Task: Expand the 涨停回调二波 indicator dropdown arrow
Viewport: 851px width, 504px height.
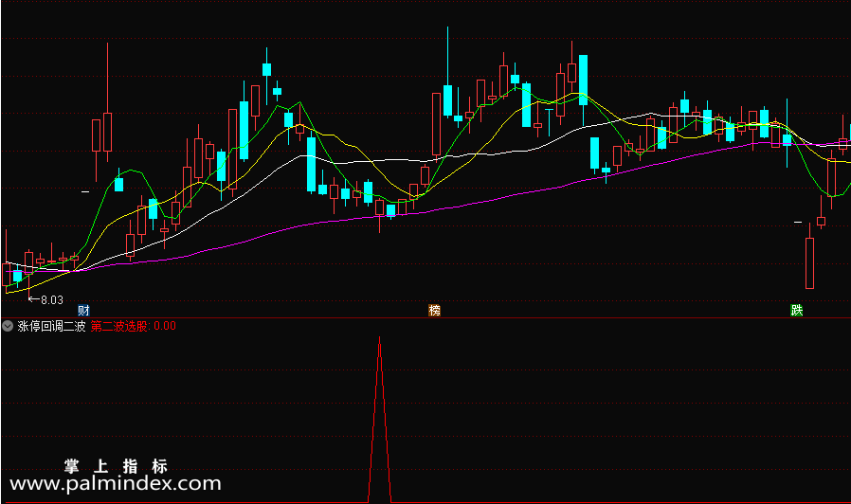Action: (x=8, y=326)
